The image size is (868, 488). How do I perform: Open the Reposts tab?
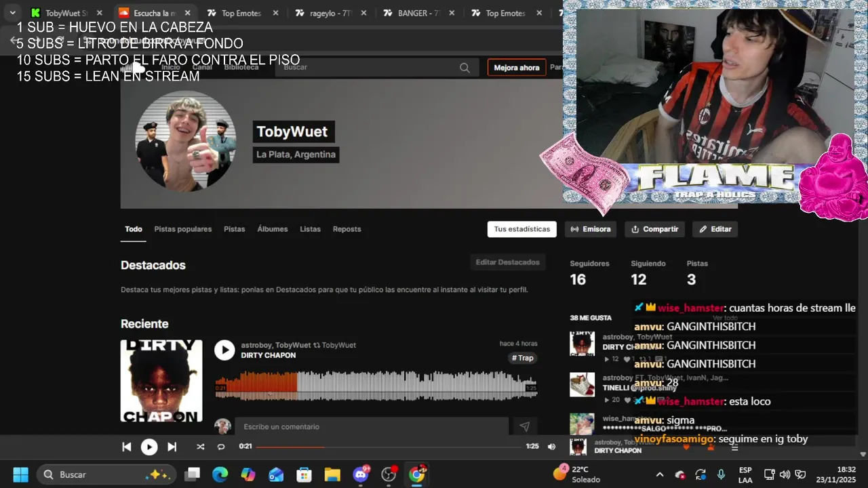click(x=347, y=229)
